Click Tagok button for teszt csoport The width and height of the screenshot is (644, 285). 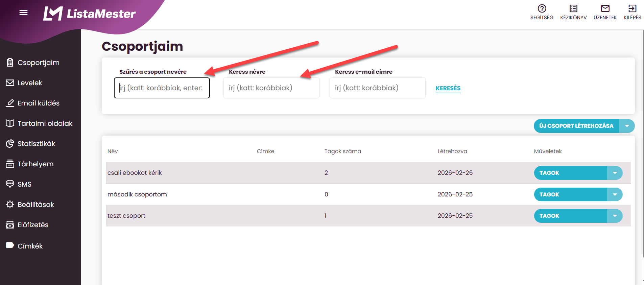coord(571,216)
